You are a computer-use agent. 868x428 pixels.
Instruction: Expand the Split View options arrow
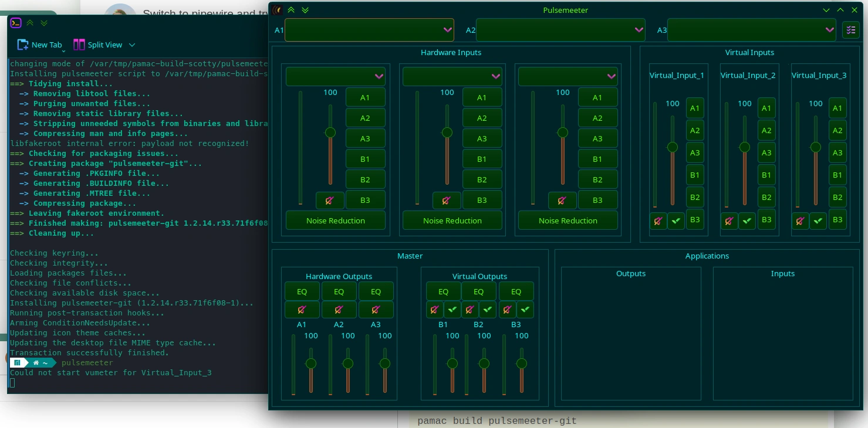point(131,45)
